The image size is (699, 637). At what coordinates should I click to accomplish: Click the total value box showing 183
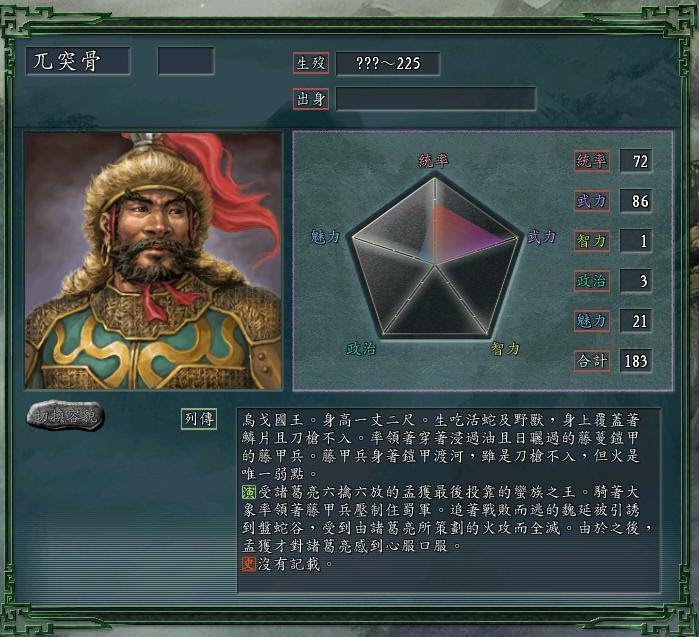(x=637, y=361)
